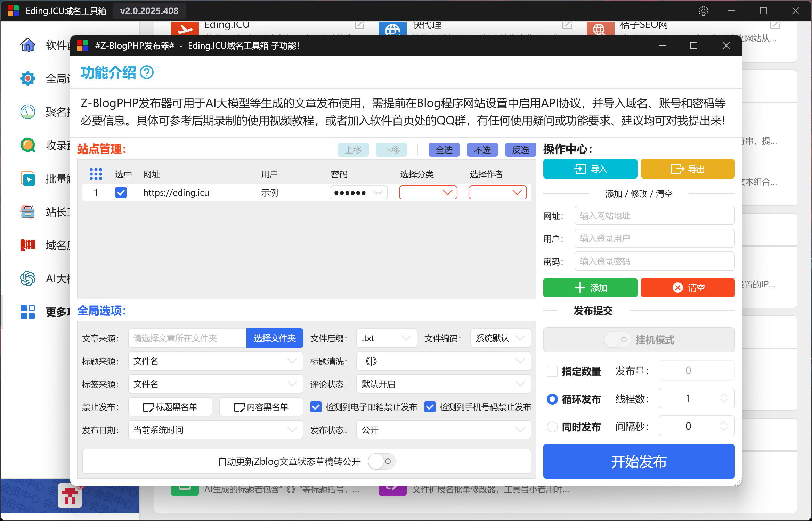
Task: Toggle the 挂机模式 switch
Action: click(617, 340)
